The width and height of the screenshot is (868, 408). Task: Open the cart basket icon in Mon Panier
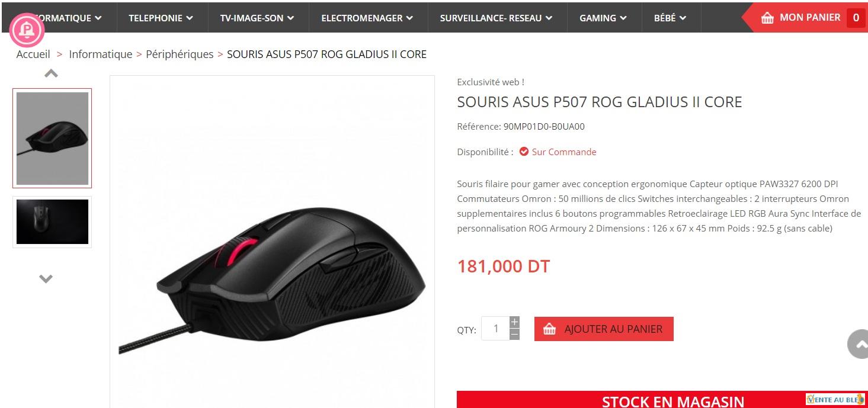point(767,18)
